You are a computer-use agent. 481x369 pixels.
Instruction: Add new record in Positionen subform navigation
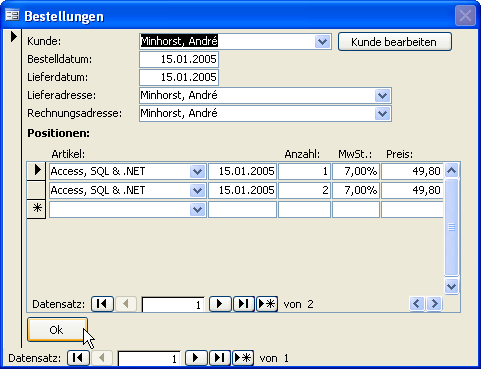pos(267,304)
